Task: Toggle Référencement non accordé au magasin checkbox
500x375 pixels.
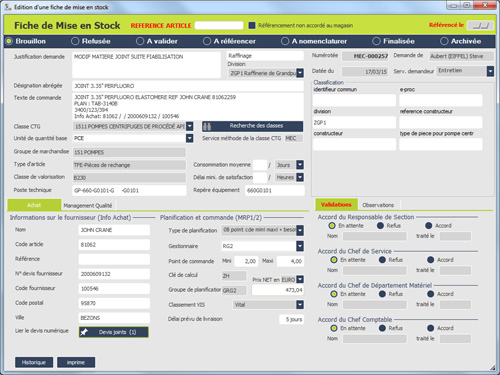Action: [252, 25]
